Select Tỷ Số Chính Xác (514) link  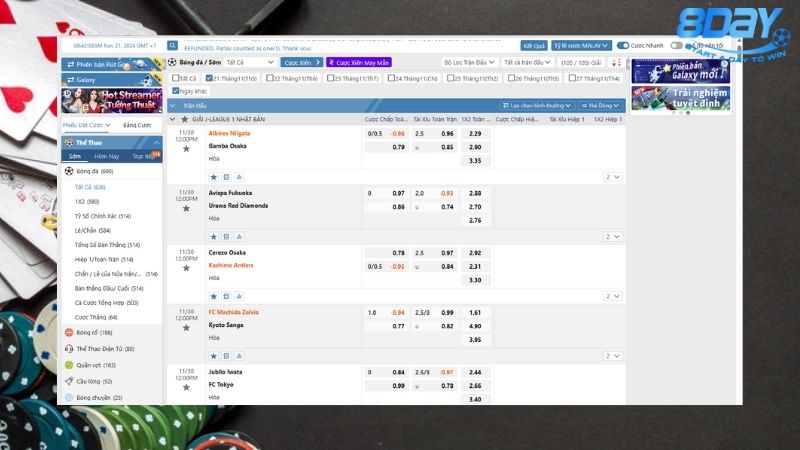pos(103,216)
